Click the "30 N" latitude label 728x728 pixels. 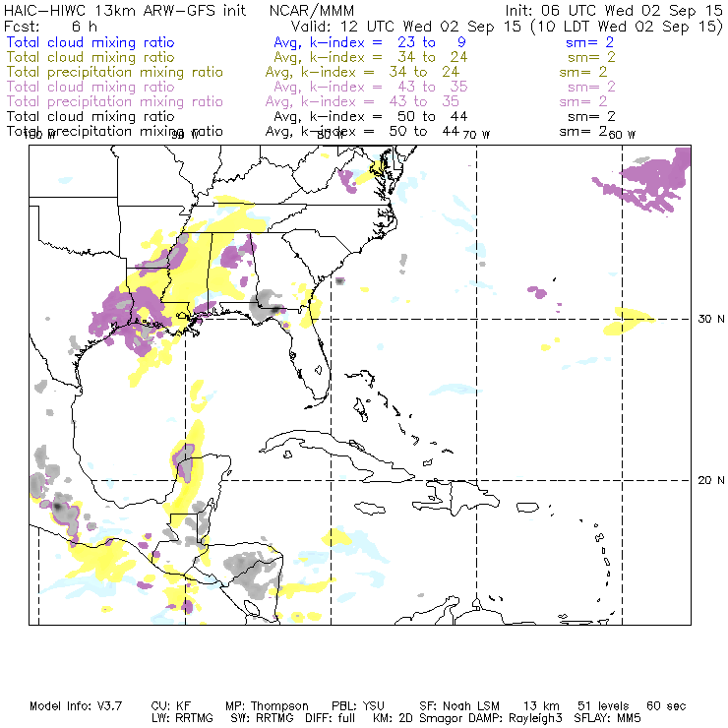point(711,319)
